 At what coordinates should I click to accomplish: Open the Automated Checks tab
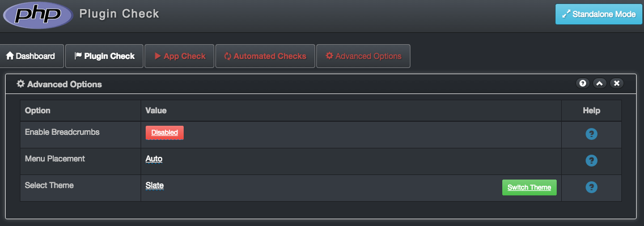(265, 56)
